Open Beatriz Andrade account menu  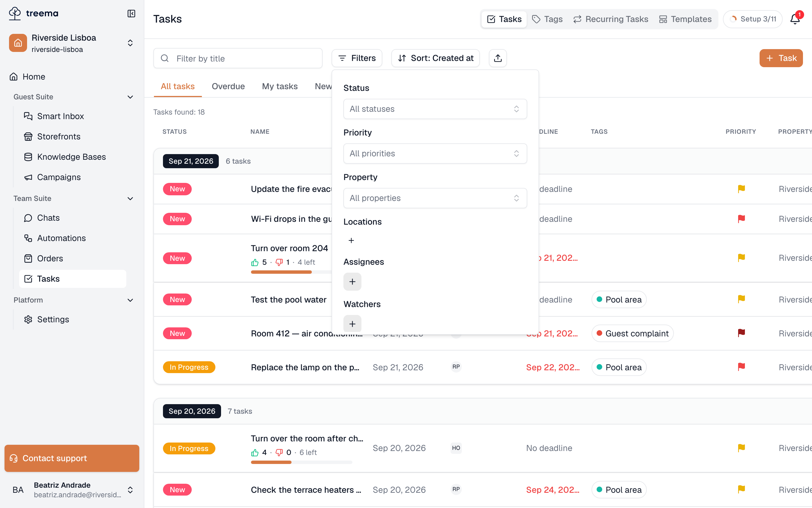point(72,490)
